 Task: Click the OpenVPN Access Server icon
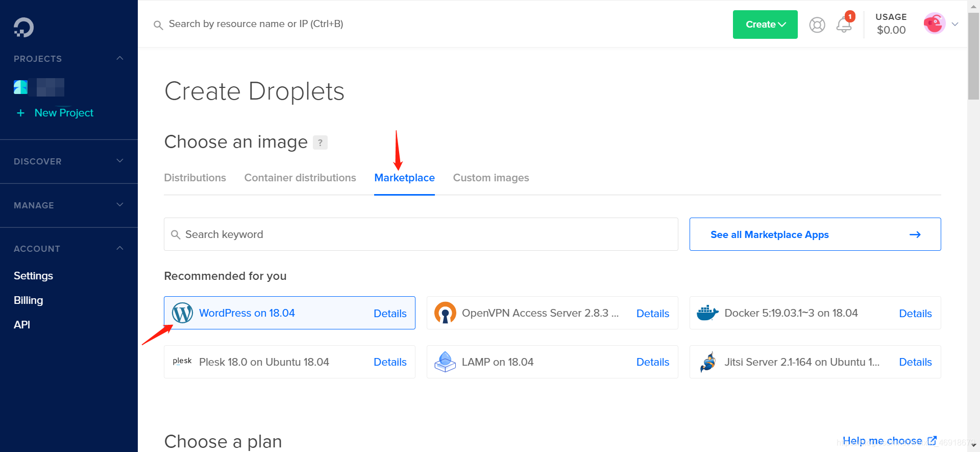[x=445, y=313]
